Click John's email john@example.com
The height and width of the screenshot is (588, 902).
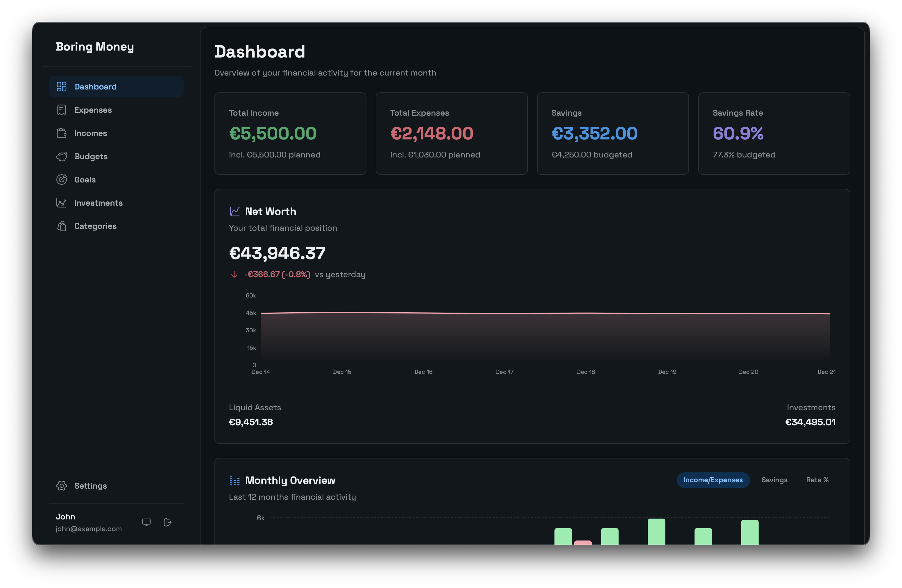89,529
